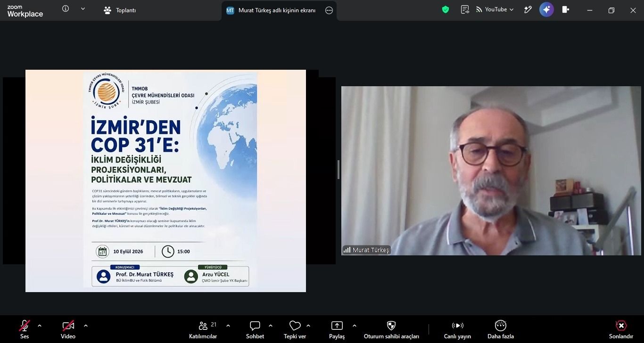This screenshot has height=343, width=644.
Task: Click the participant count 21 badge
Action: point(214,324)
